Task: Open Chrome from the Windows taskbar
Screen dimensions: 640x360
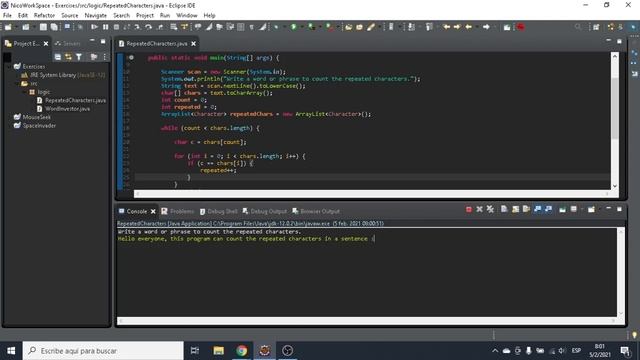Action: click(x=241, y=351)
